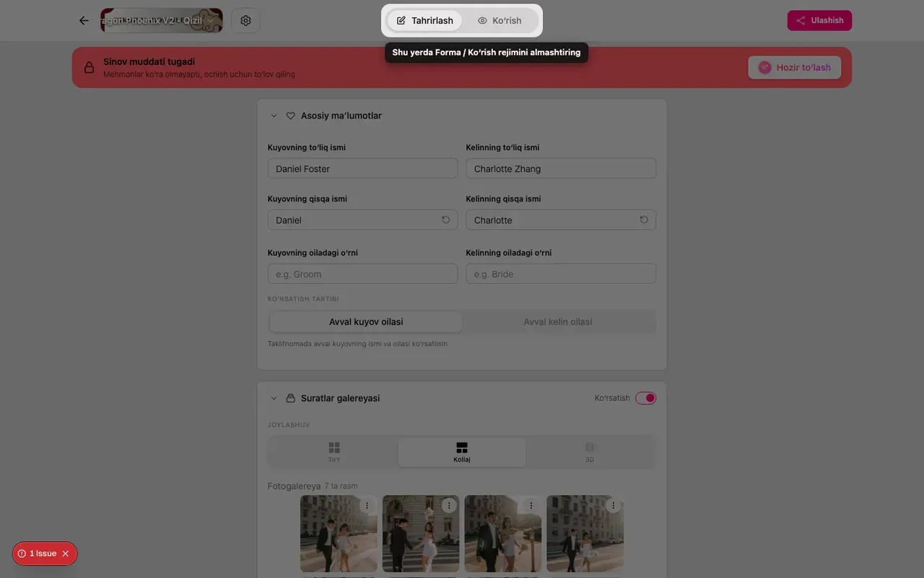This screenshot has height=578, width=924.
Task: Select the first gallery photo thumbnail
Action: click(x=339, y=534)
